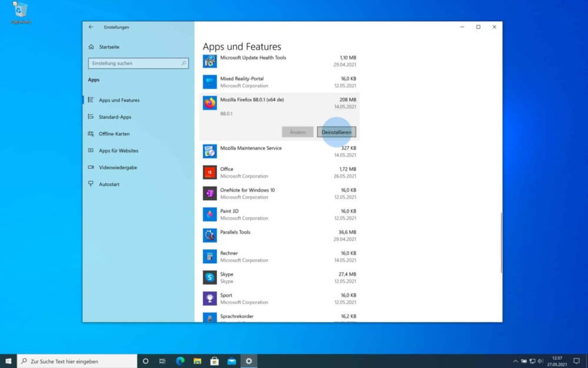
Task: Click the network icon in system tray
Action: pyautogui.click(x=532, y=362)
